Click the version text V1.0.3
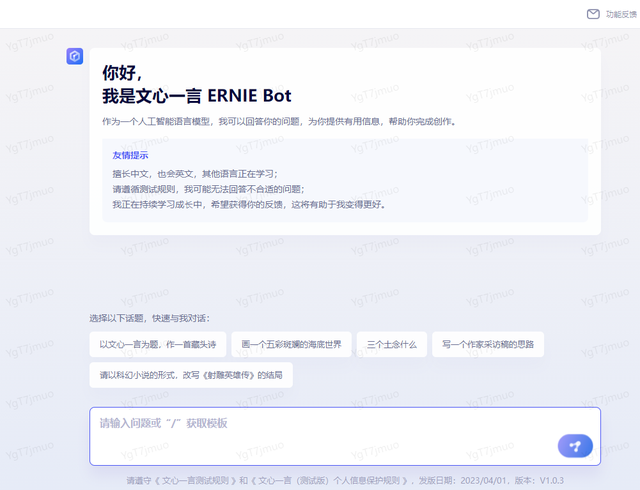640x490 pixels. pyautogui.click(x=551, y=480)
